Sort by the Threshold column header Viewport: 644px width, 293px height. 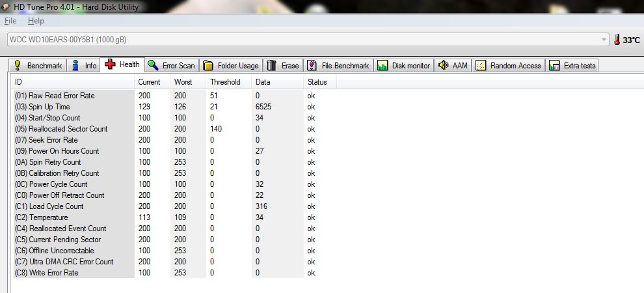(229, 82)
